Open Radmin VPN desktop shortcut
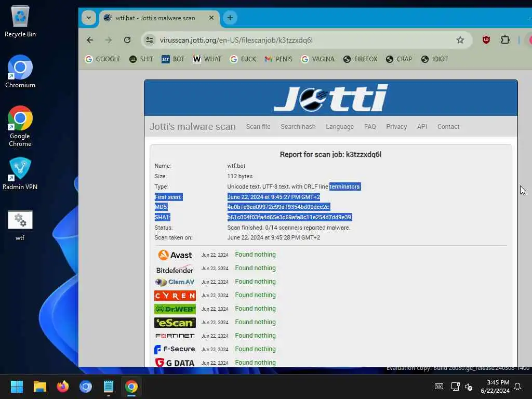This screenshot has height=399, width=532. coord(20,174)
